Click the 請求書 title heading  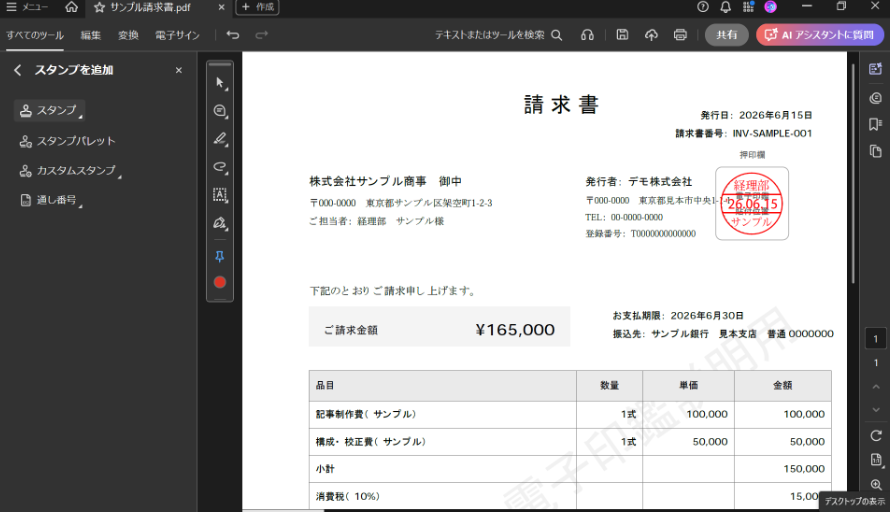coord(561,105)
